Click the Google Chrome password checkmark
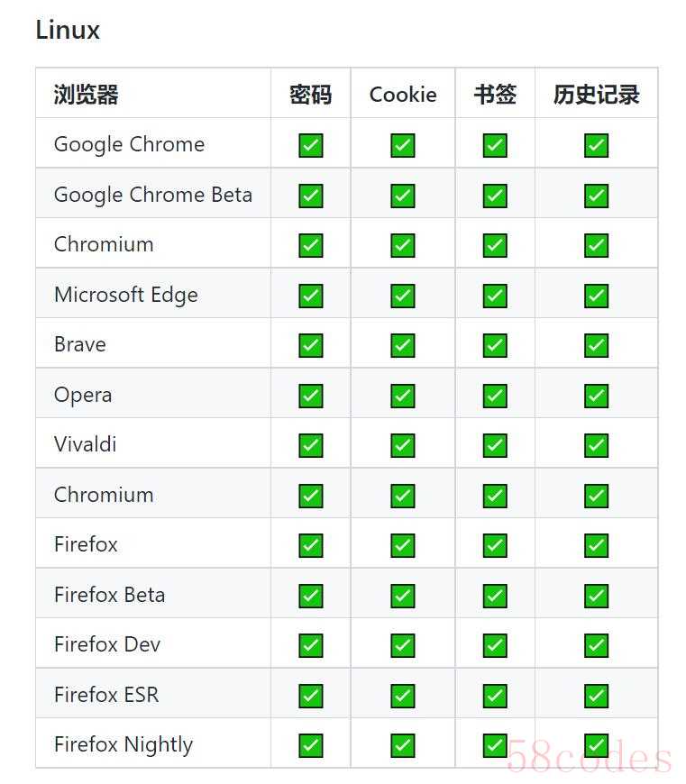686x784 pixels. [x=310, y=145]
